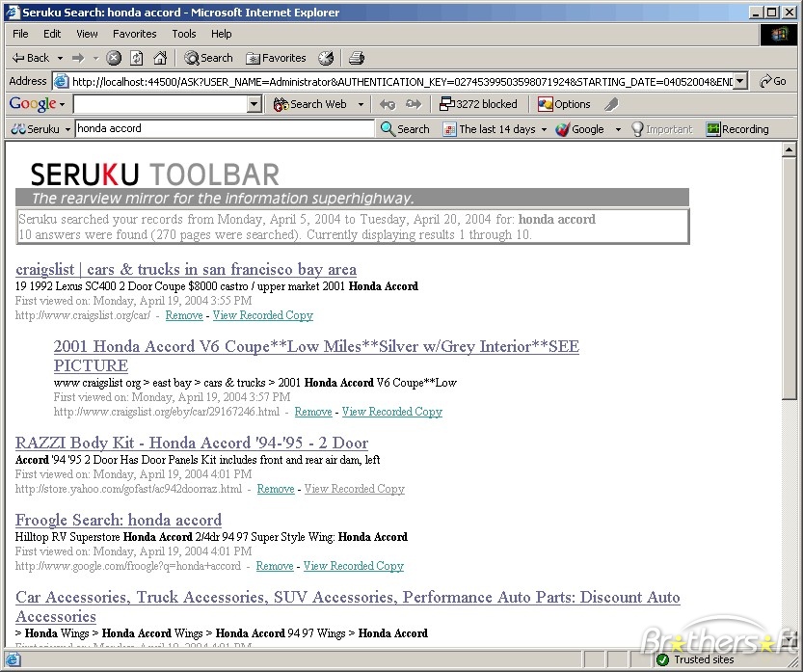Open the Help menu
The image size is (803, 672).
click(x=222, y=34)
